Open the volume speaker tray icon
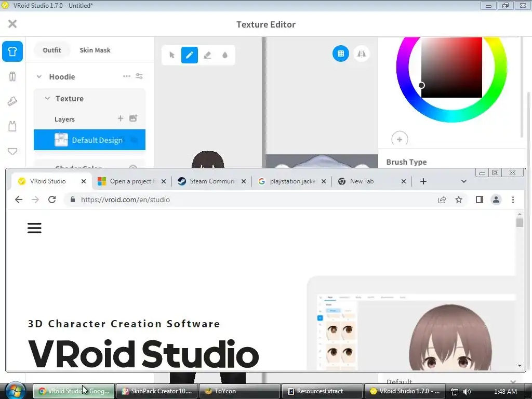The image size is (532, 399). click(x=467, y=392)
